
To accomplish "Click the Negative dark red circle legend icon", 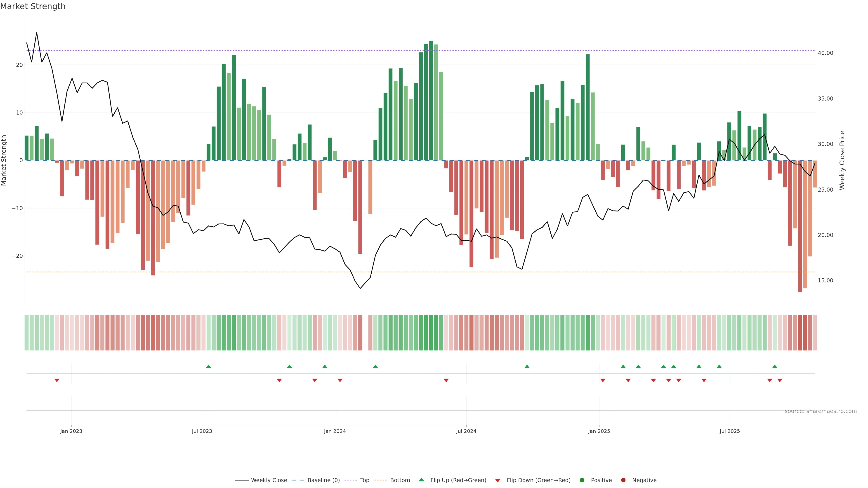I will 623,480.
